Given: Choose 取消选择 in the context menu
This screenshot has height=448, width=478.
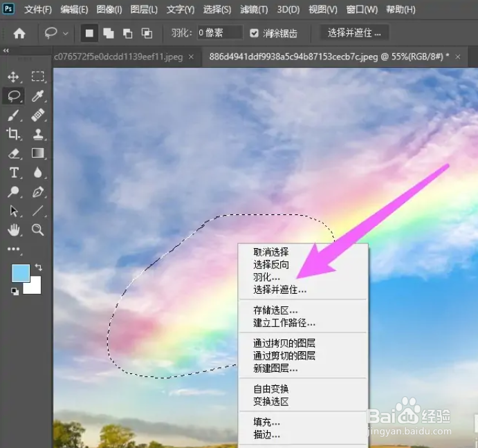Looking at the screenshot, I should (x=303, y=252).
